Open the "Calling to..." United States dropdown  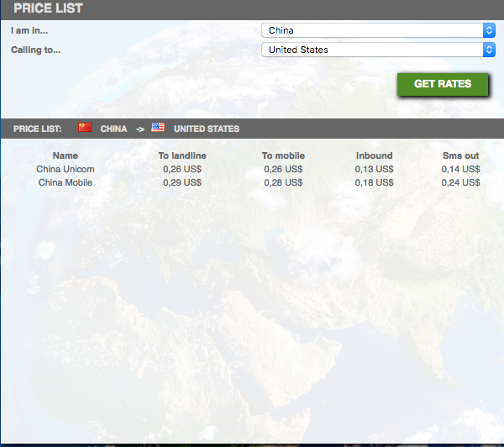(378, 50)
